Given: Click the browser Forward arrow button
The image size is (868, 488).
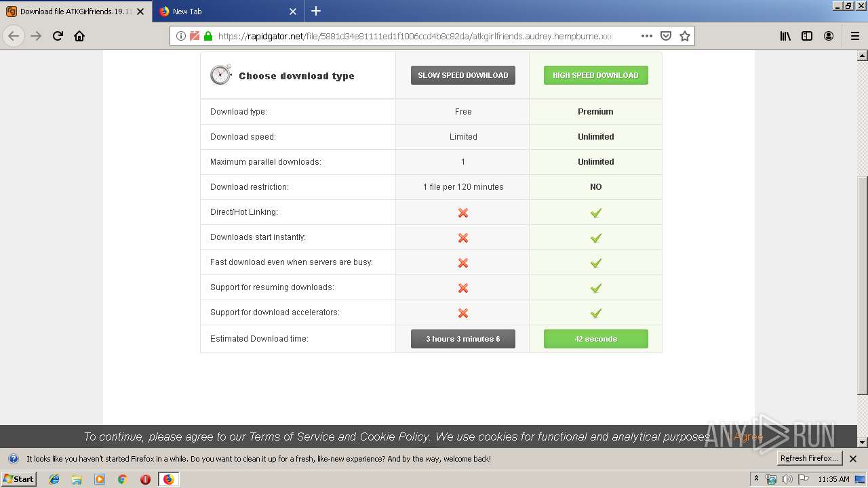Looking at the screenshot, I should [x=36, y=36].
